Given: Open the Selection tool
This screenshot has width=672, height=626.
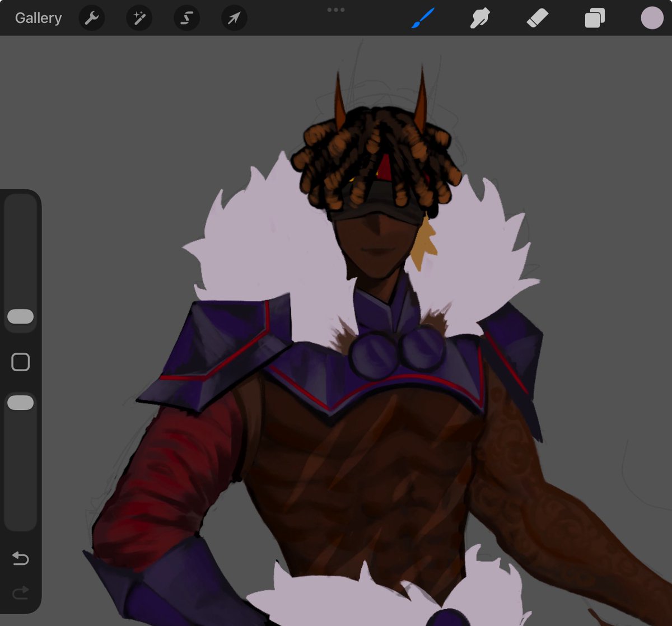Looking at the screenshot, I should point(186,17).
